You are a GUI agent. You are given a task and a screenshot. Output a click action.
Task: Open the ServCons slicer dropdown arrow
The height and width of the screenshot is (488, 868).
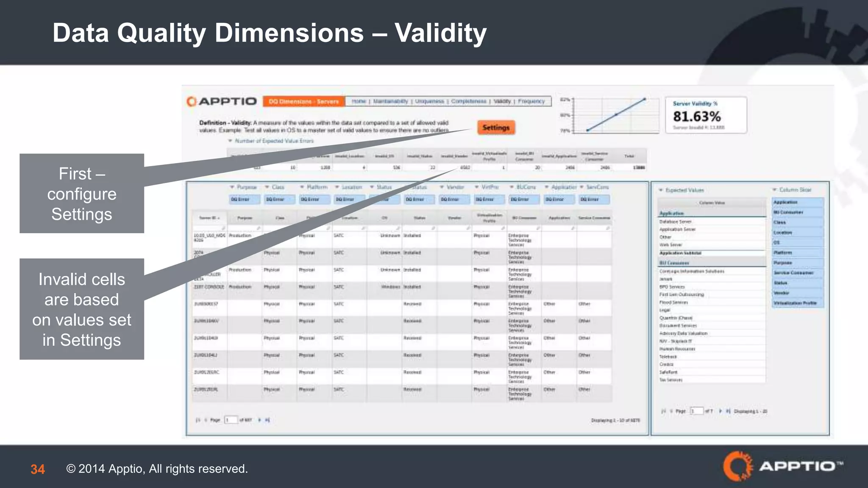tap(582, 187)
